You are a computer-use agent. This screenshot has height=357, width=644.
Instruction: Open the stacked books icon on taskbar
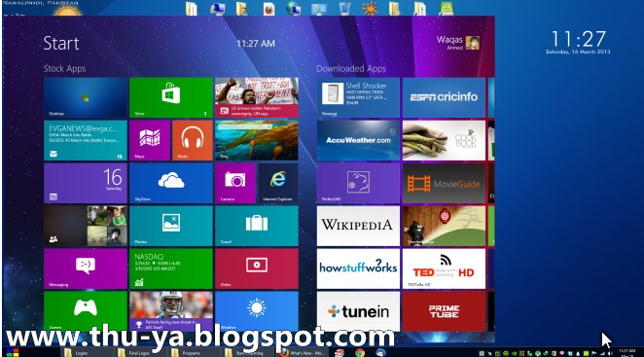coord(340,353)
